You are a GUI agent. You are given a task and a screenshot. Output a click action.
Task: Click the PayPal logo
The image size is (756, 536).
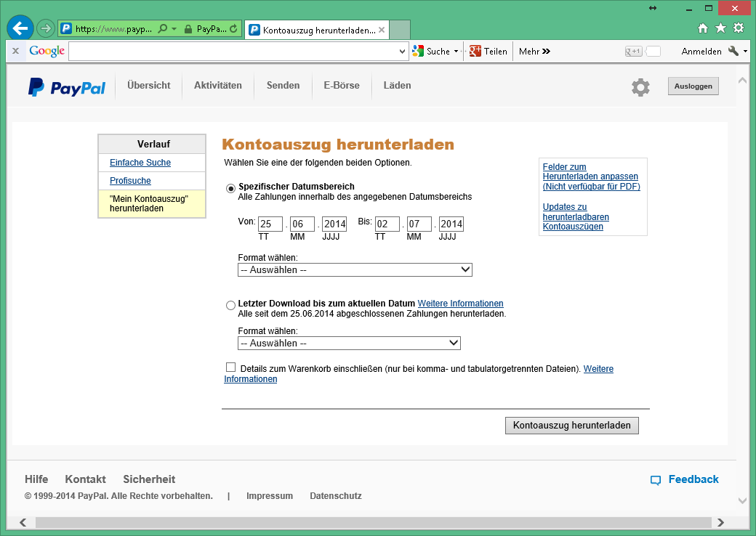67,87
